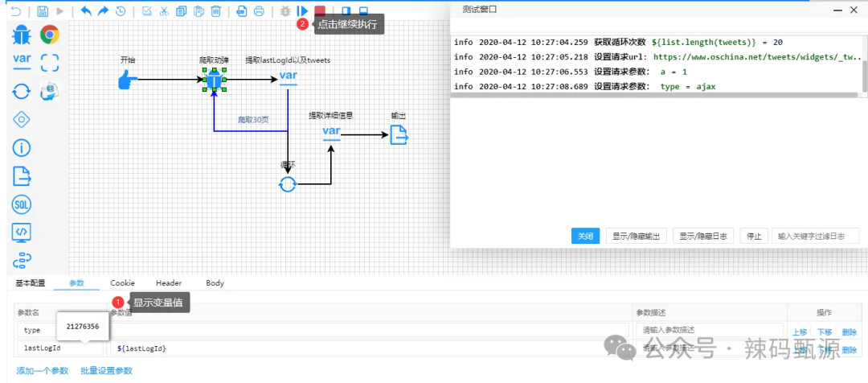Click 下移 in the type row
The height and width of the screenshot is (383, 868).
pos(825,332)
